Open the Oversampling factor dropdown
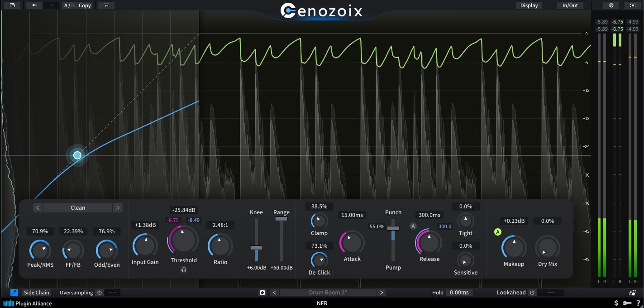Viewport: 644px width, 308px height. 113,293
